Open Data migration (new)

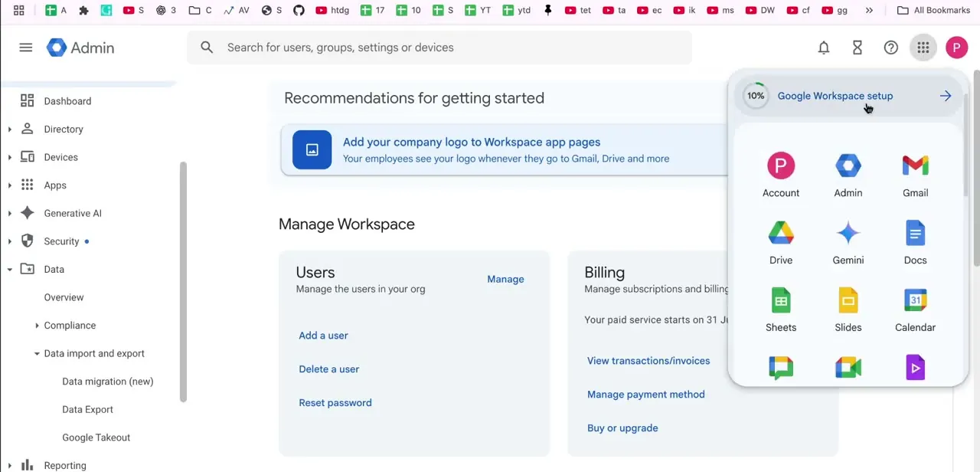click(107, 382)
